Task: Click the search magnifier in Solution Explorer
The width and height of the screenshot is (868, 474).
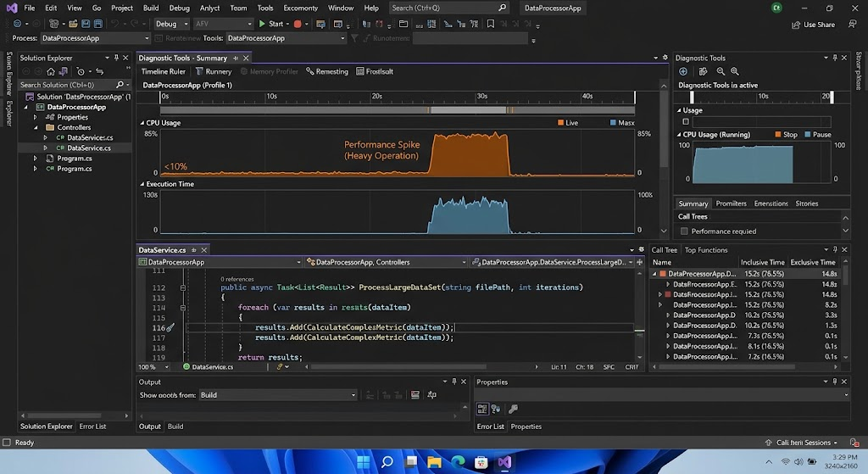Action: [x=120, y=85]
